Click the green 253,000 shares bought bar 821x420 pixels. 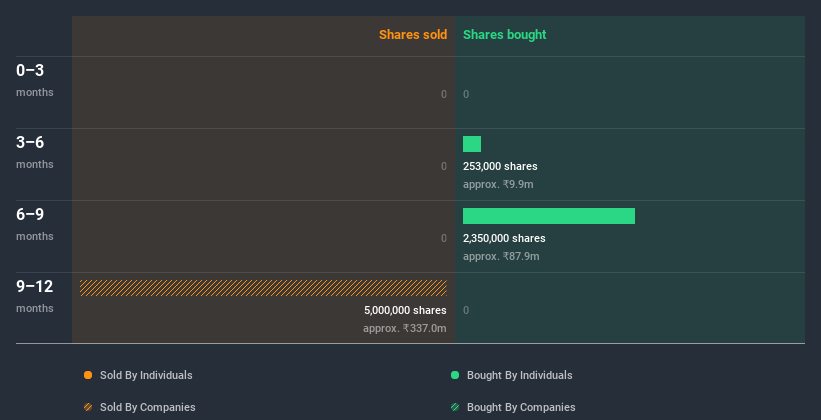472,144
